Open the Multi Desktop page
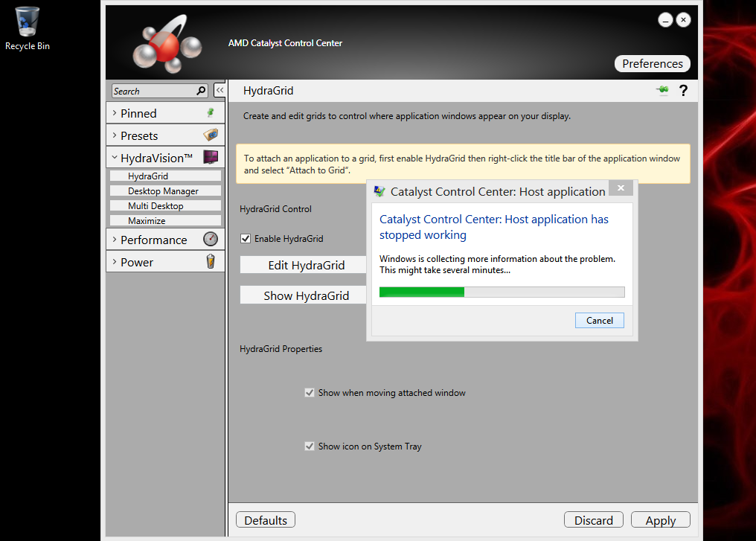 165,206
